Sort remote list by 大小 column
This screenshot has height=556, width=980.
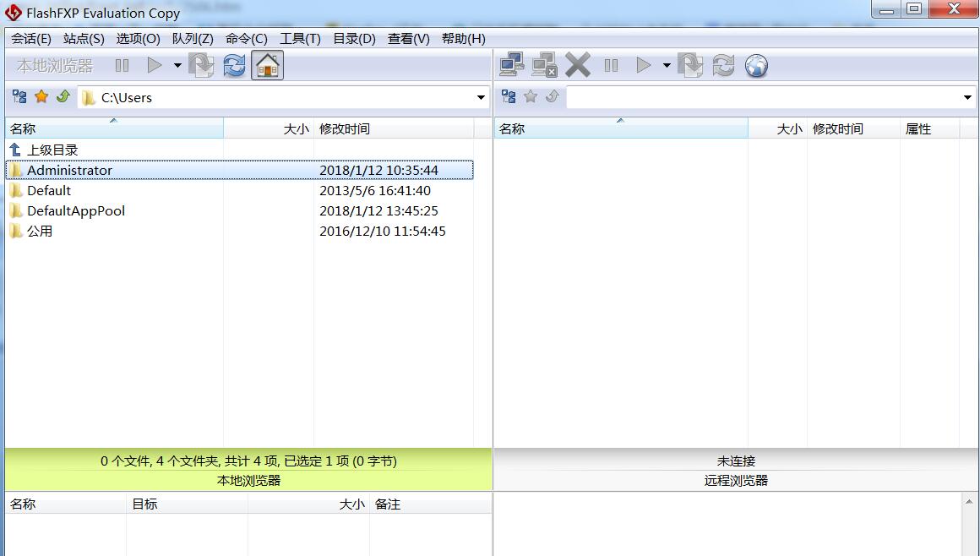[x=777, y=128]
